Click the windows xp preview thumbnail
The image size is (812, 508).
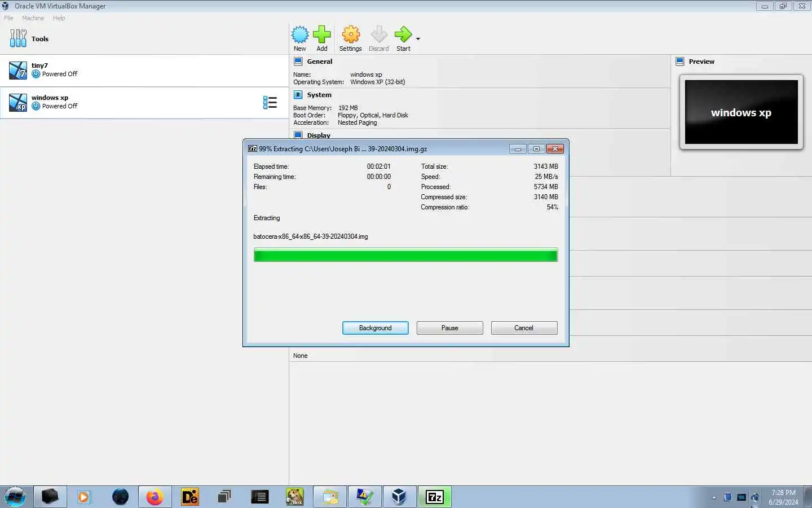(x=741, y=112)
